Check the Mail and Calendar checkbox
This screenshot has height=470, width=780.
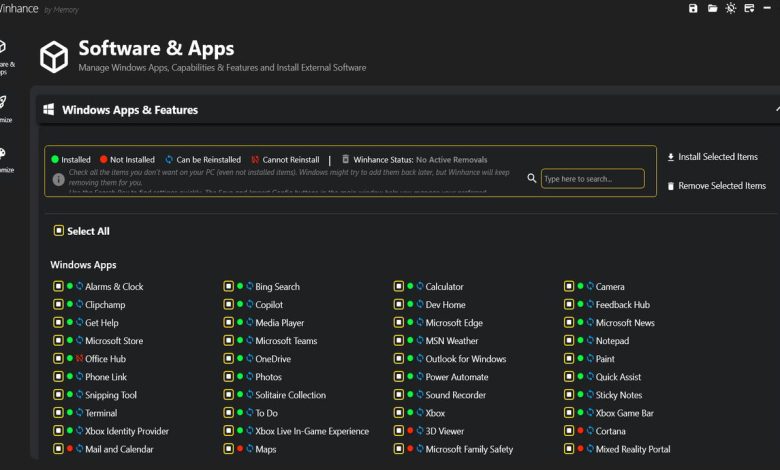(58, 449)
